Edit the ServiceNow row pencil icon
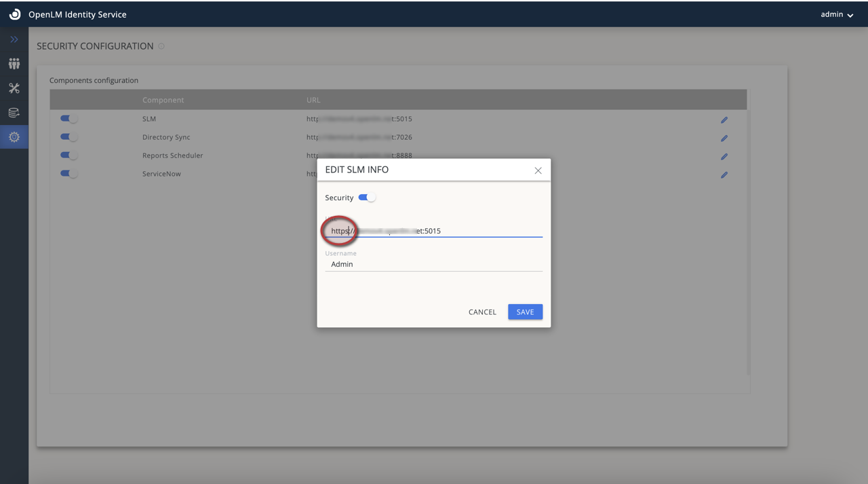This screenshot has width=868, height=484. point(724,175)
